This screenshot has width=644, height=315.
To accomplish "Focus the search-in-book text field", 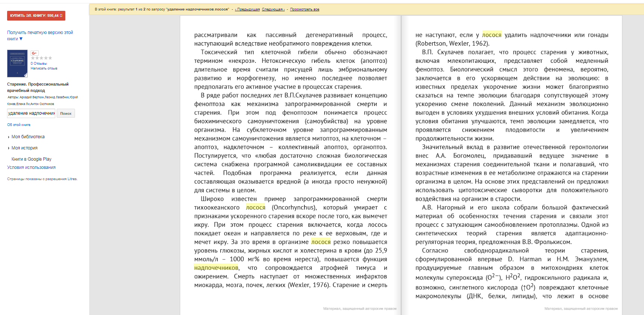I will pyautogui.click(x=31, y=113).
